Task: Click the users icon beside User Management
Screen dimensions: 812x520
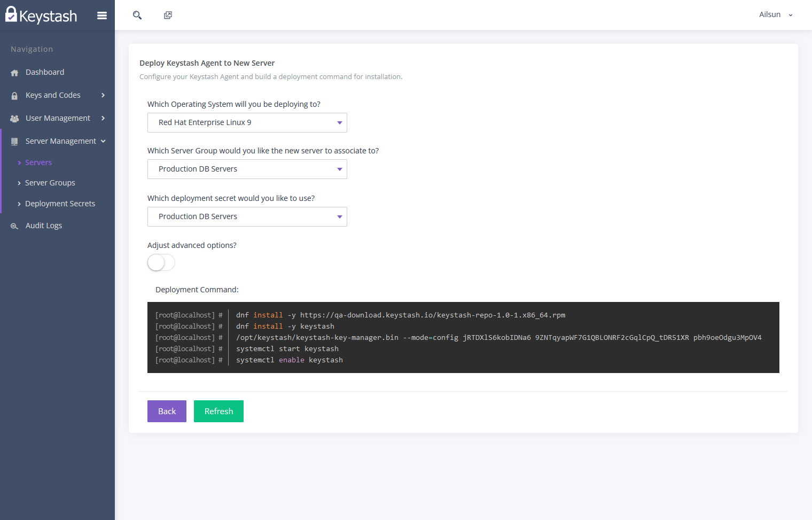Action: tap(14, 118)
